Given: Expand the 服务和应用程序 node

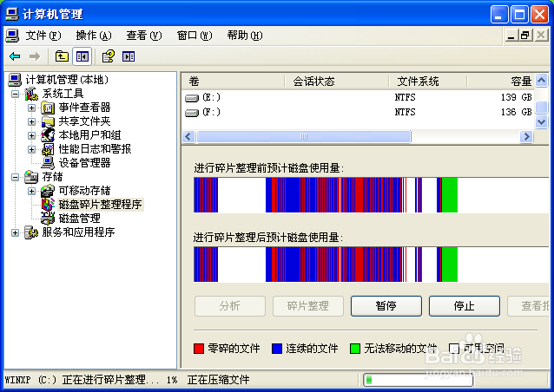Looking at the screenshot, I should (x=15, y=232).
